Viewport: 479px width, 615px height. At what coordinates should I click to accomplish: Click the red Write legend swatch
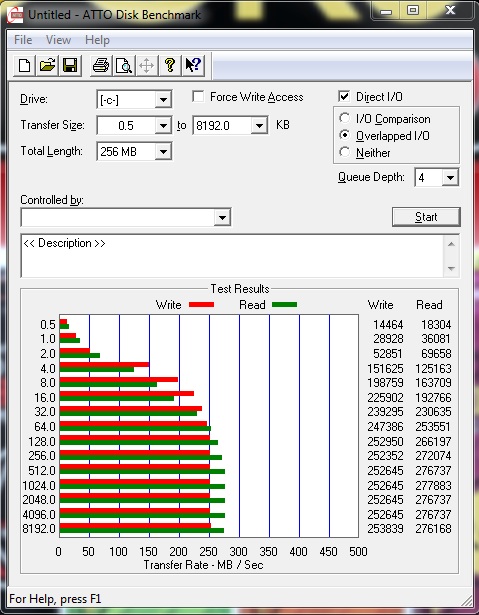tap(201, 304)
